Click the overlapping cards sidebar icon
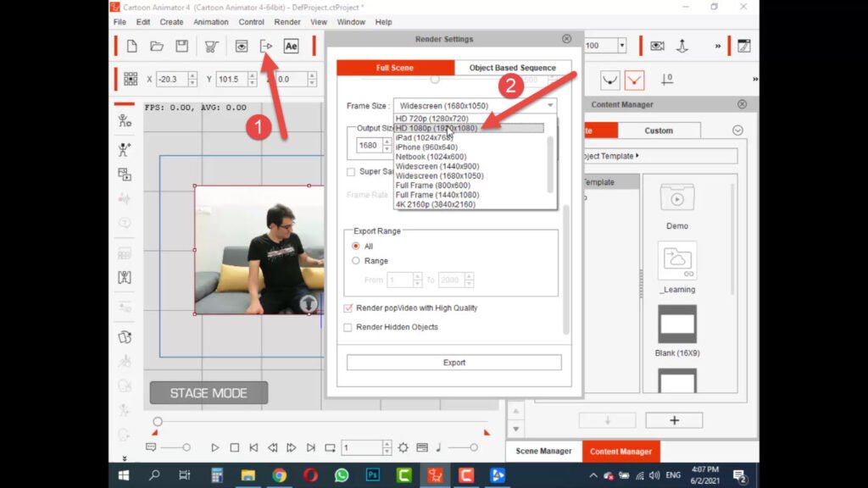 tap(125, 337)
